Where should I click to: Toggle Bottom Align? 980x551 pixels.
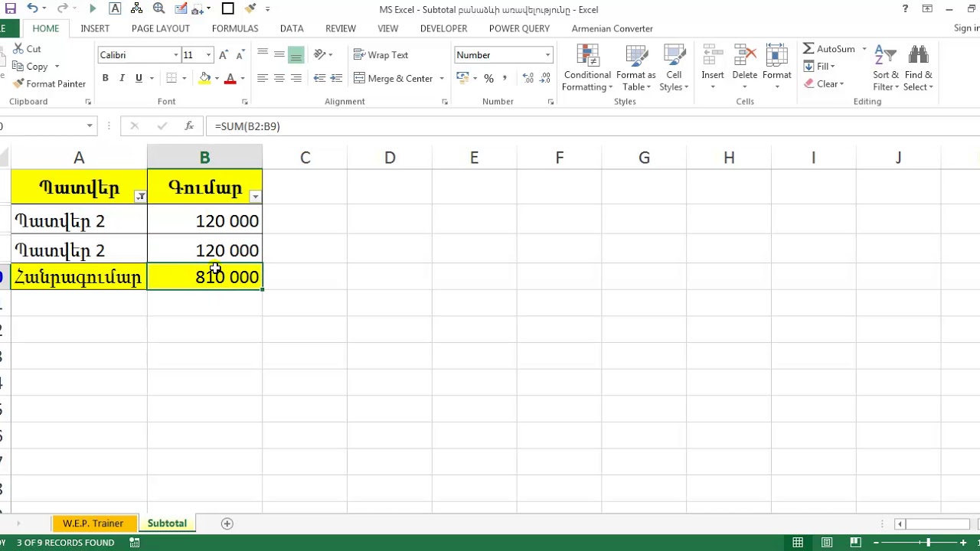pyautogui.click(x=296, y=54)
